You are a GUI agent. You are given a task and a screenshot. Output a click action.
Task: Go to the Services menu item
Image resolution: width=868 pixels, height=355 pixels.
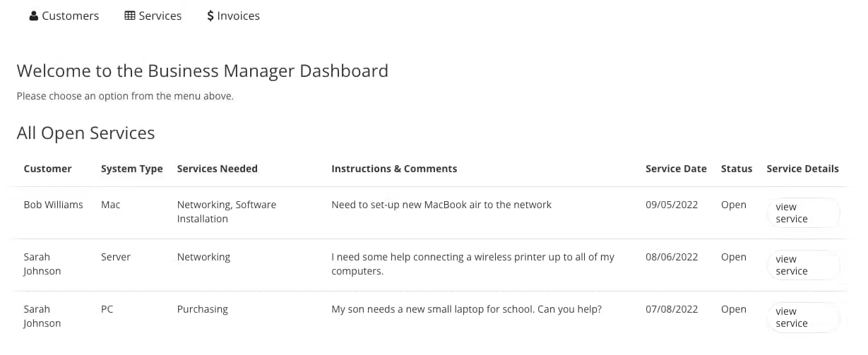tap(160, 16)
